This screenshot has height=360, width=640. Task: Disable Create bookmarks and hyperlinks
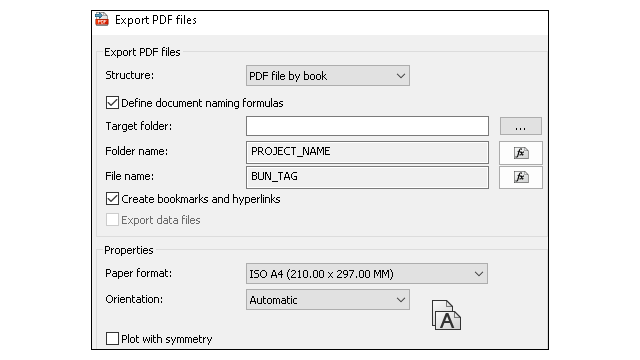pyautogui.click(x=112, y=199)
